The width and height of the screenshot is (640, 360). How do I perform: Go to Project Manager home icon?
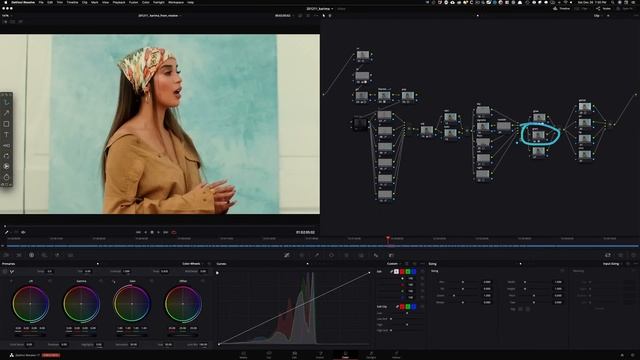click(x=622, y=355)
